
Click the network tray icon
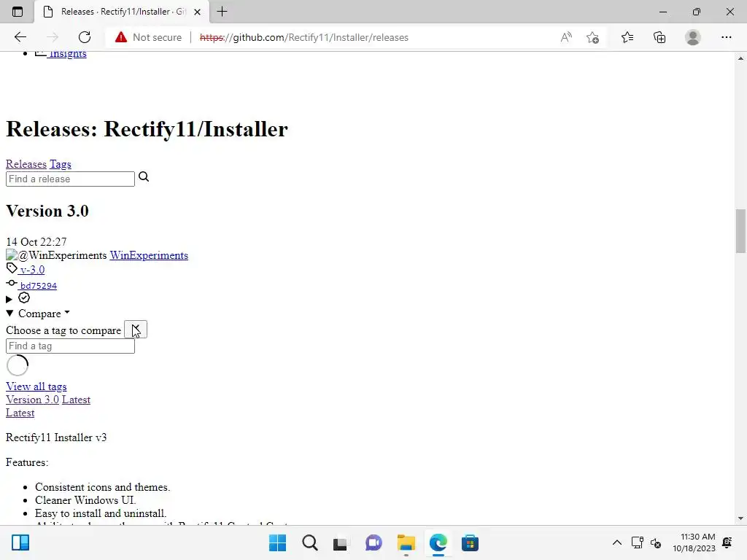[x=637, y=542]
